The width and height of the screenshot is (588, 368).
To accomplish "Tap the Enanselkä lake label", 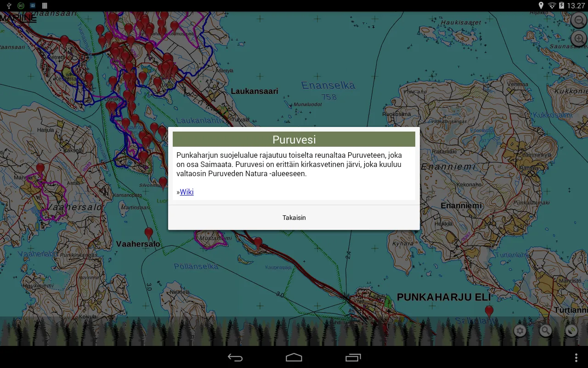I will click(328, 86).
